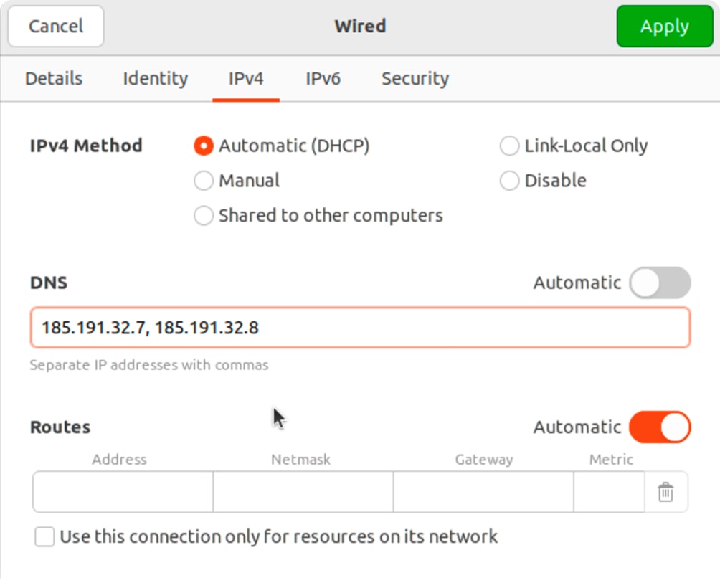The width and height of the screenshot is (720, 588).
Task: Go to the IPv6 tab
Action: [x=323, y=79]
